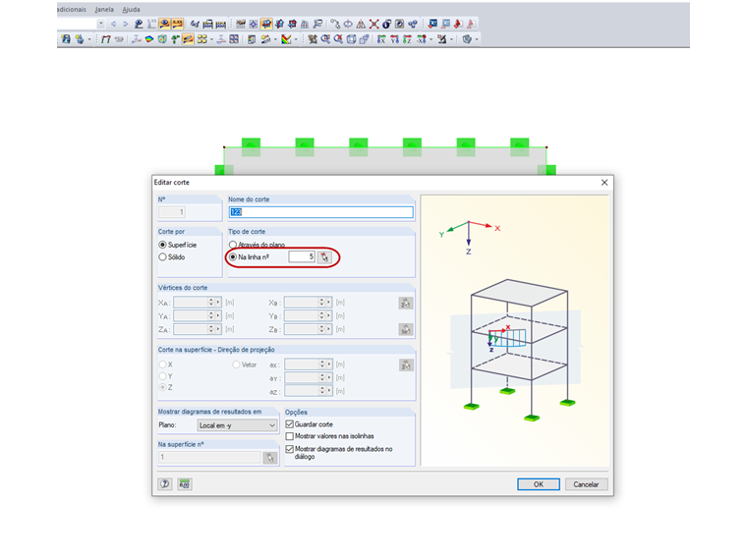Click the magnifier zoom window icon
The image size is (747, 560).
click(x=325, y=39)
